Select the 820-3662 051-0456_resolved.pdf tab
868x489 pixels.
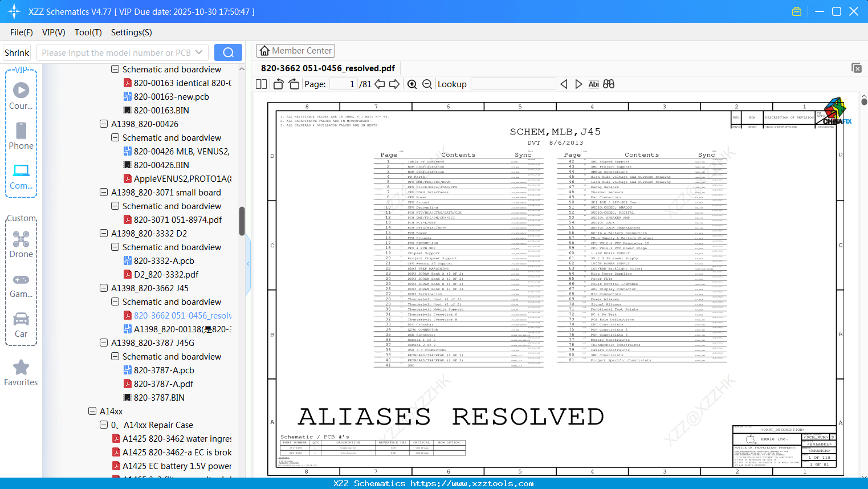point(328,68)
